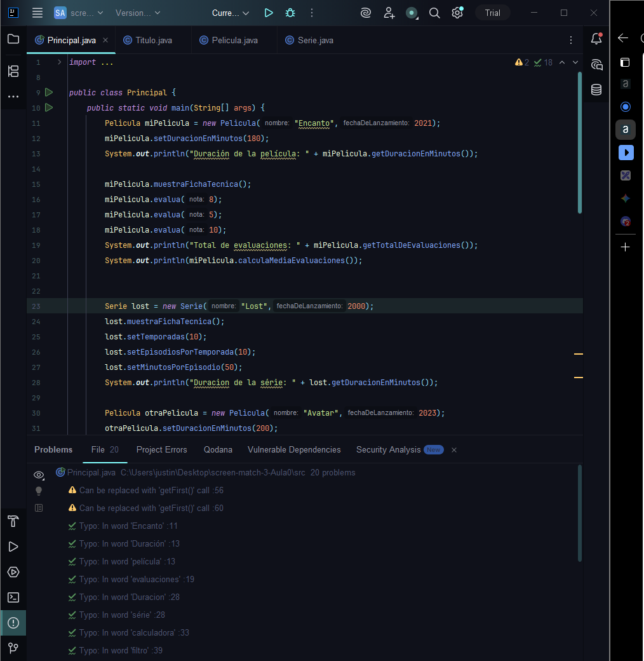Run main method from gutter line 10

(x=49, y=107)
